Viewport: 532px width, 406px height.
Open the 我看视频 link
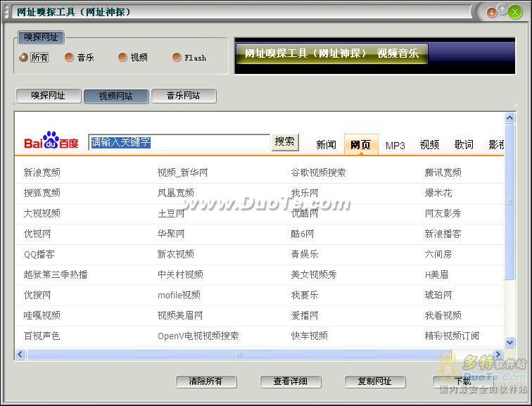(x=443, y=315)
